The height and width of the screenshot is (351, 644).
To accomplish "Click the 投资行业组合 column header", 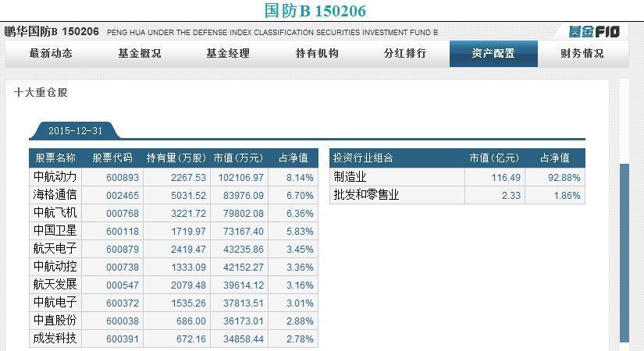I will click(x=363, y=158).
